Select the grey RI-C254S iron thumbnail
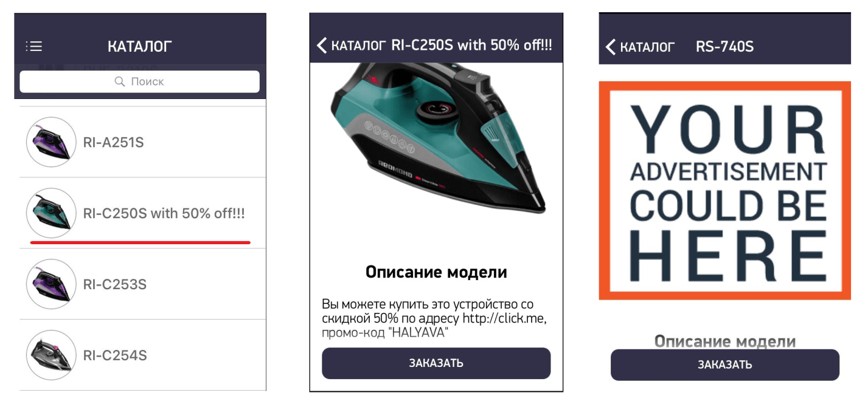The width and height of the screenshot is (868, 404). coord(51,355)
